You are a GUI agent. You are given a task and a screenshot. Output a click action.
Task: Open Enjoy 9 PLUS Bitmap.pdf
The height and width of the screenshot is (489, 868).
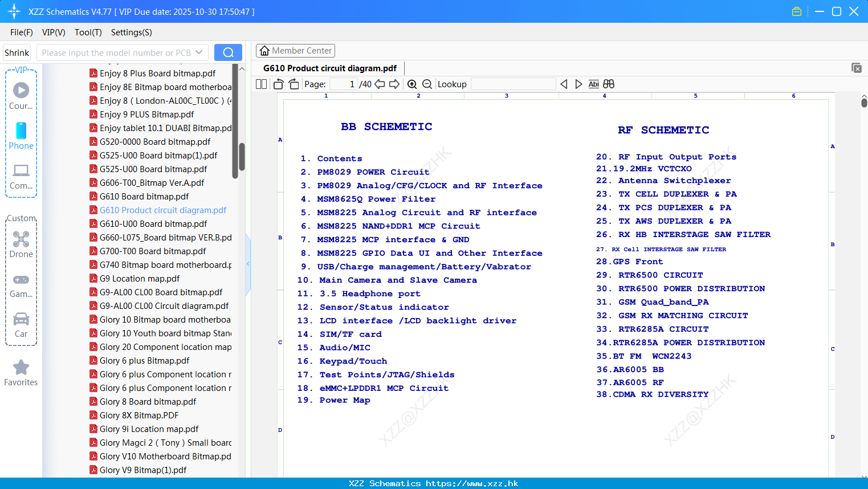pyautogui.click(x=146, y=114)
